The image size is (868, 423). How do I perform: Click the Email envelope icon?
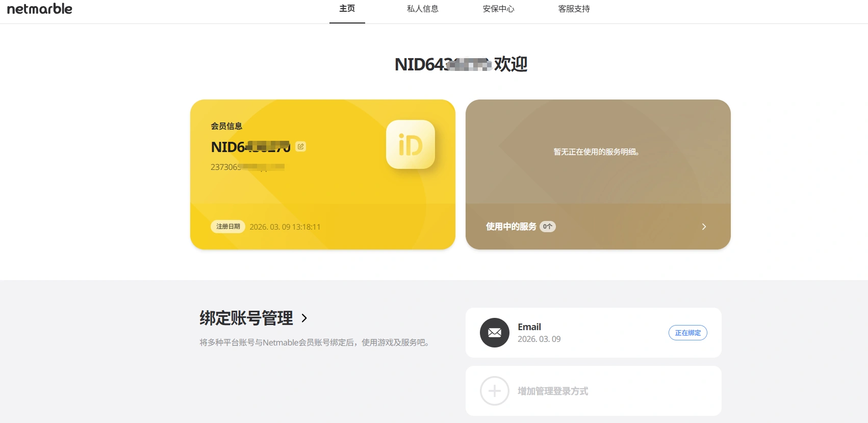point(495,333)
